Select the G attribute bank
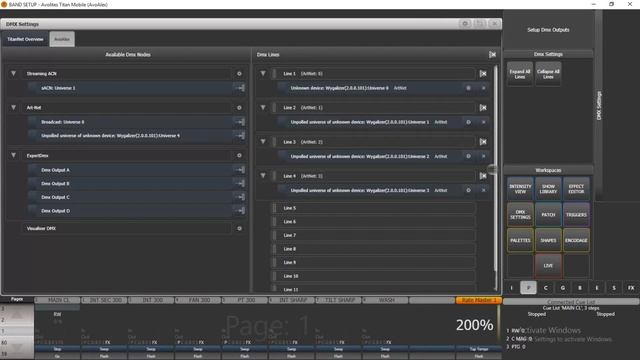 click(562, 288)
